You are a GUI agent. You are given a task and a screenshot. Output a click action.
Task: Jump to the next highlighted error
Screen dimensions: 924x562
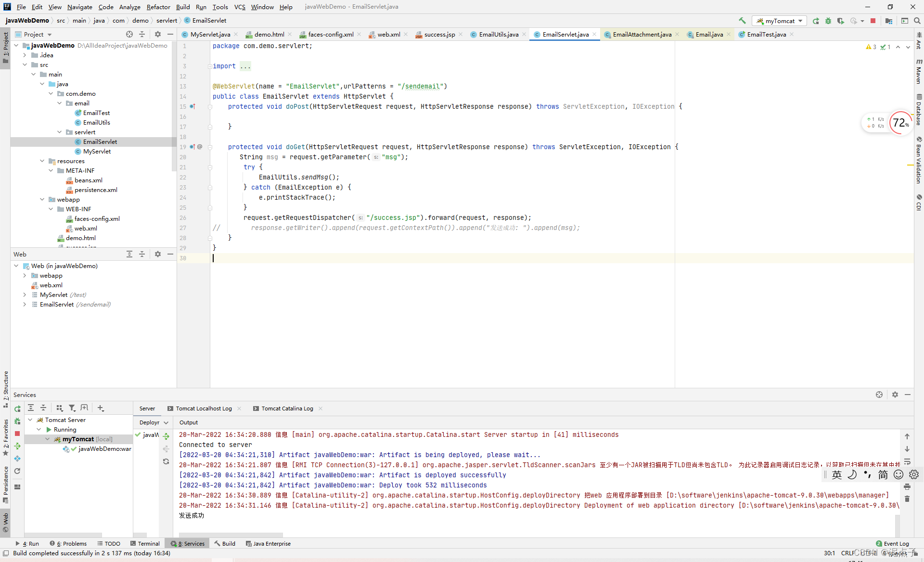click(x=908, y=47)
